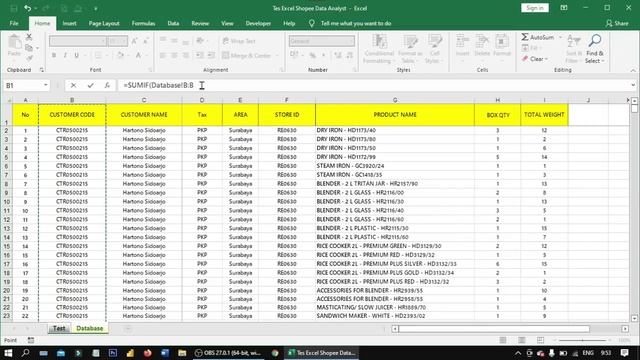This screenshot has height=360, width=640.
Task: Click the Cut scissors icon
Action: (29, 37)
